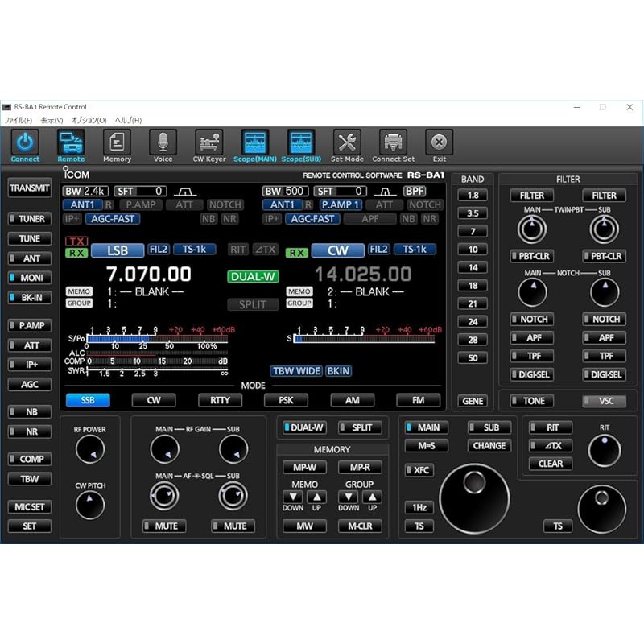Toggle the SPLIT button below mode row
The width and height of the screenshot is (644, 644).
coord(360,427)
